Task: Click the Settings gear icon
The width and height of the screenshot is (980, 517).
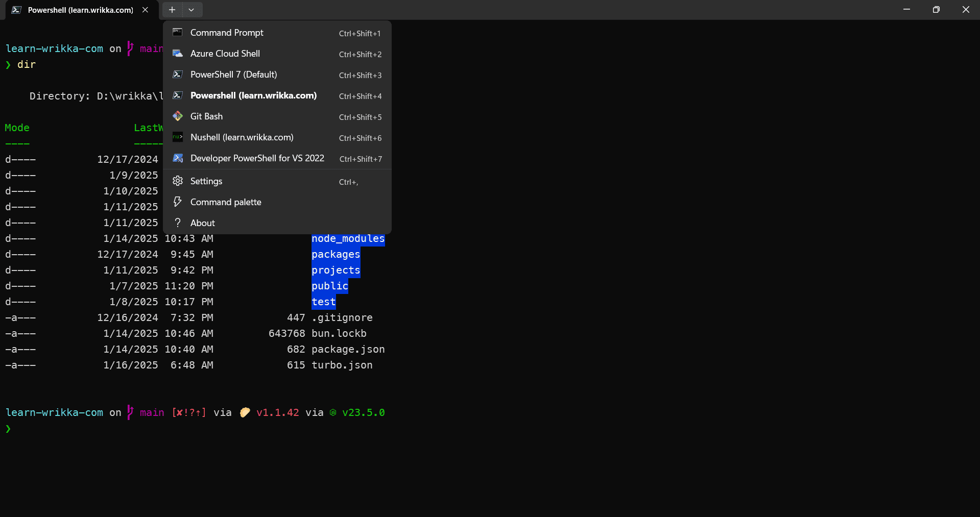Action: [x=177, y=181]
